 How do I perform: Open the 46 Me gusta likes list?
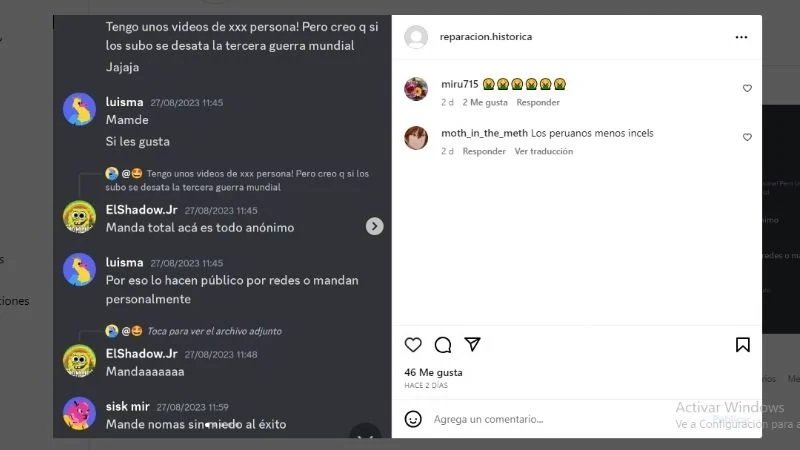tap(433, 372)
